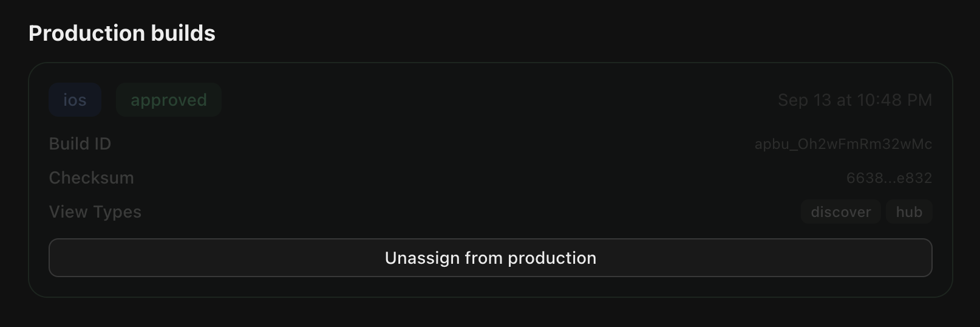The image size is (980, 327).
Task: Copy the truncated checksum text
Action: (x=889, y=178)
